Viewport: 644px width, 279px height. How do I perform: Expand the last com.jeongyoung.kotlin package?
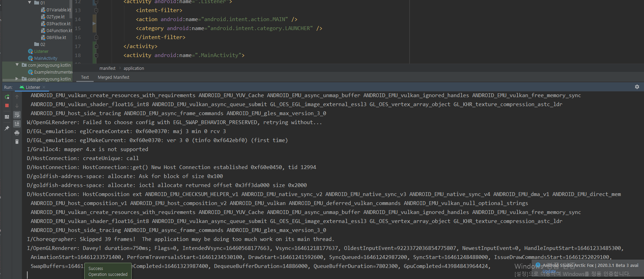pyautogui.click(x=17, y=79)
